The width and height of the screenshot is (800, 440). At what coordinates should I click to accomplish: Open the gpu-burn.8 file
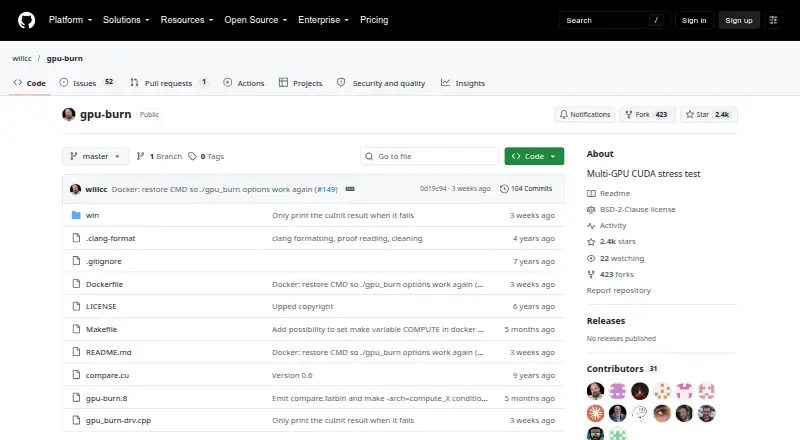click(106, 398)
